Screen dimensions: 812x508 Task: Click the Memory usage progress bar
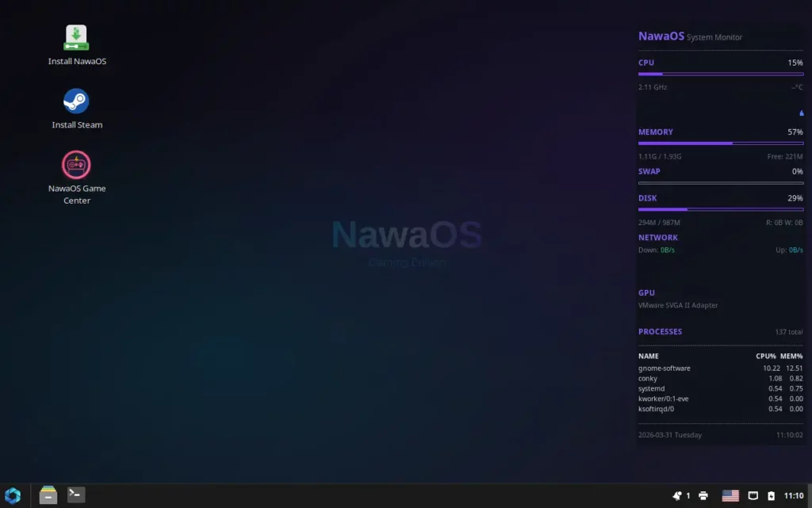(721, 143)
